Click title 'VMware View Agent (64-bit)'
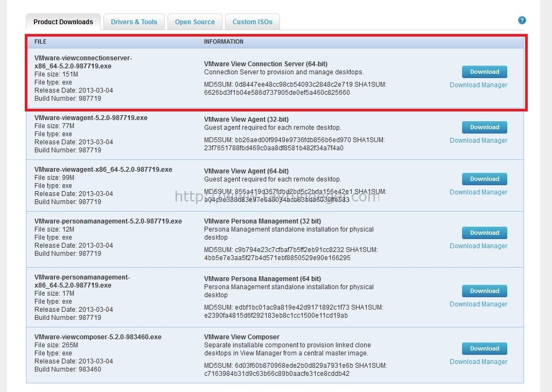552x392 pixels. [247, 171]
